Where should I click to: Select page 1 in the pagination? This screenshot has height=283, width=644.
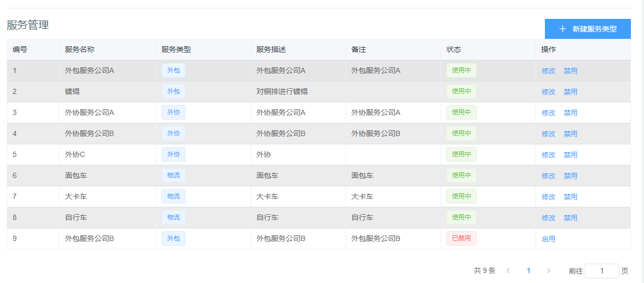(x=528, y=271)
